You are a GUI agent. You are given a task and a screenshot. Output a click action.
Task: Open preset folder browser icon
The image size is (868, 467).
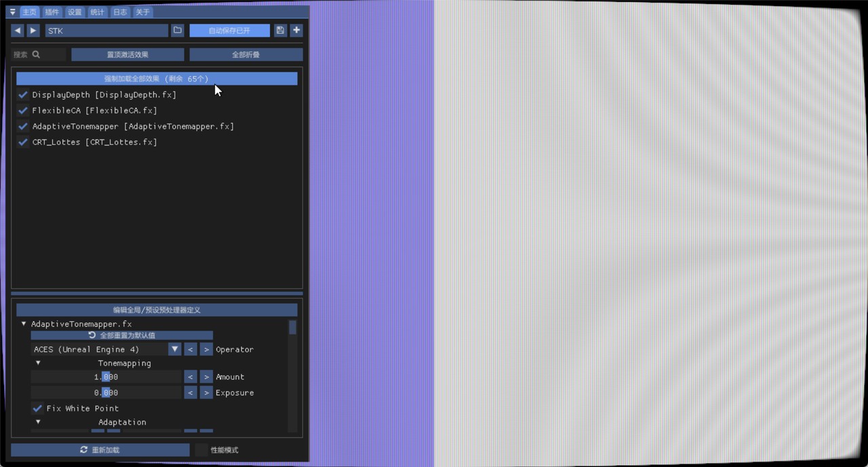[x=177, y=31]
